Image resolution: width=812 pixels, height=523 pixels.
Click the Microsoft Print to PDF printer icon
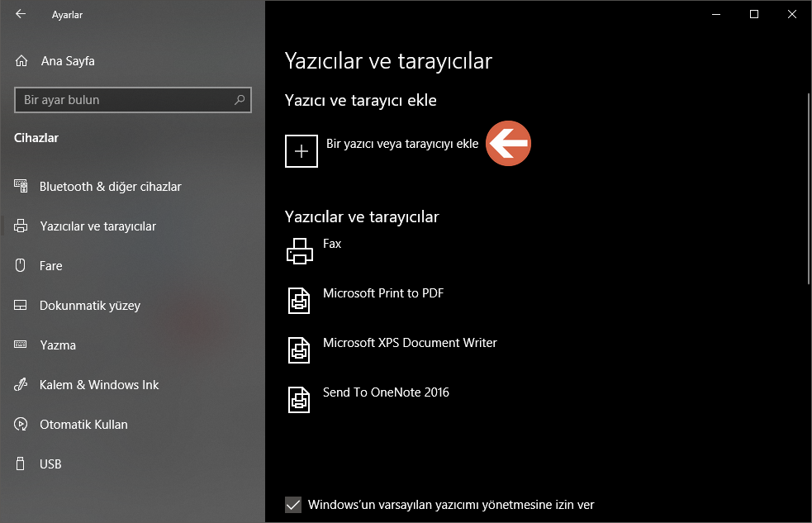coord(299,300)
